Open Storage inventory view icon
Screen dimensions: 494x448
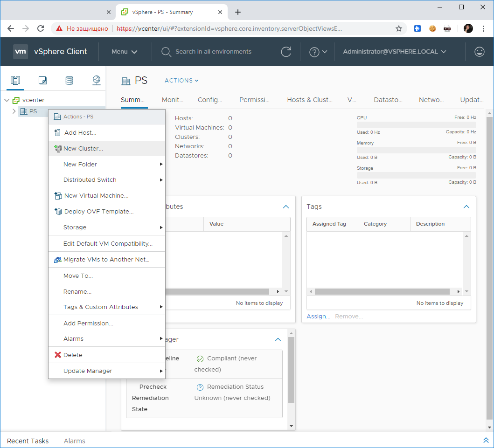70,80
